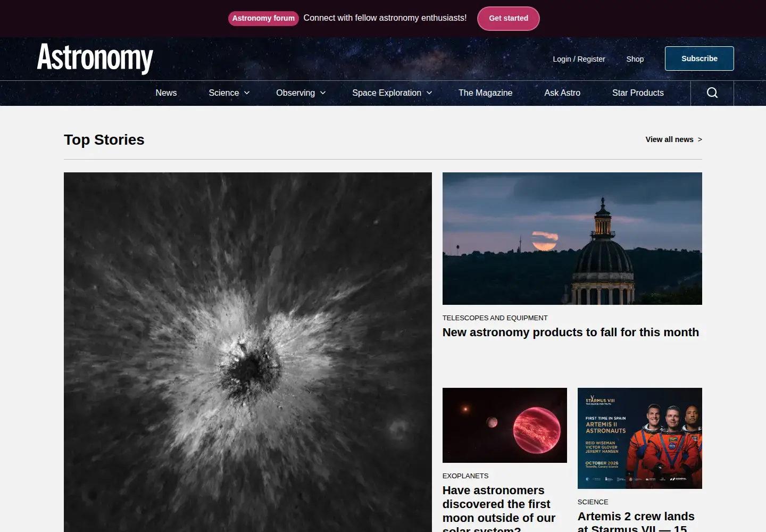
Task: Open the search magnifier icon
Action: point(712,93)
